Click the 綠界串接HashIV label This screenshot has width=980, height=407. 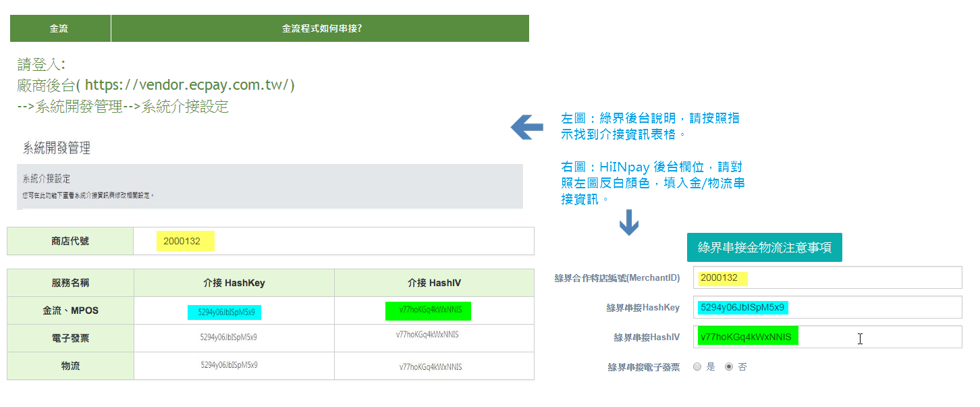[x=647, y=337]
